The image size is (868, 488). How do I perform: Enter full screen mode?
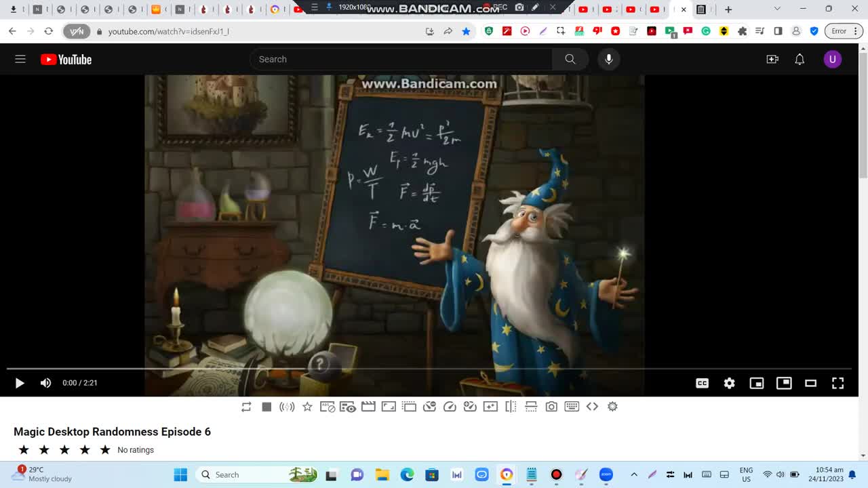[x=837, y=383]
